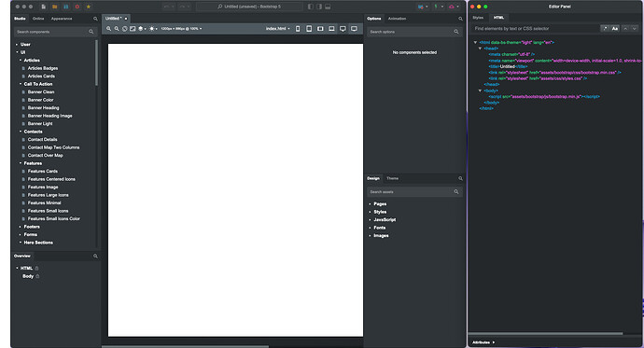This screenshot has height=348, width=644.
Task: Click the red circular toolbar icon
Action: pyautogui.click(x=77, y=7)
